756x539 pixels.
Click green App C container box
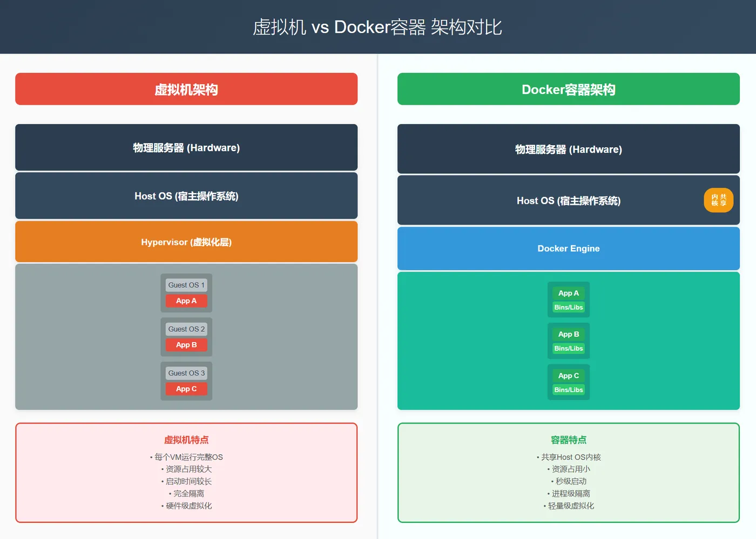tap(569, 376)
